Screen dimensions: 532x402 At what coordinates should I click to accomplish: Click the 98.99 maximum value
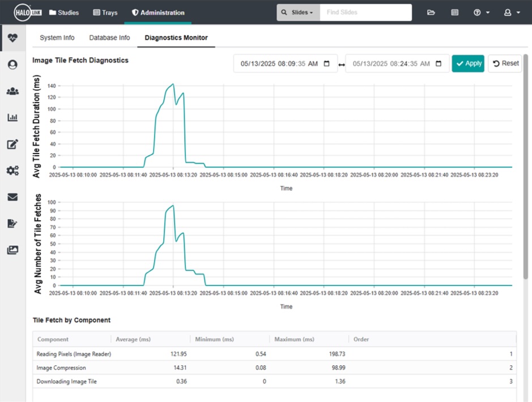pos(338,368)
